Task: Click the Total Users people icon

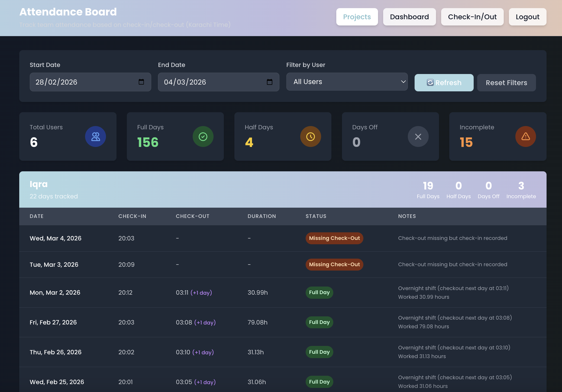Action: pos(95,136)
